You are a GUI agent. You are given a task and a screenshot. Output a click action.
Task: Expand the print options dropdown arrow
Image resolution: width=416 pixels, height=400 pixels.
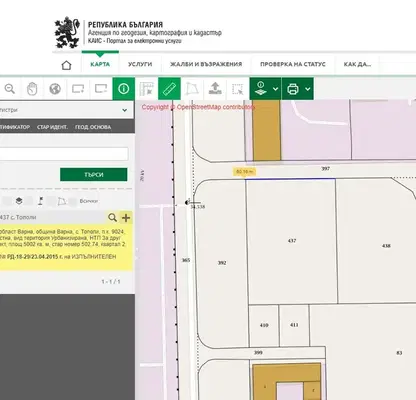tap(308, 89)
